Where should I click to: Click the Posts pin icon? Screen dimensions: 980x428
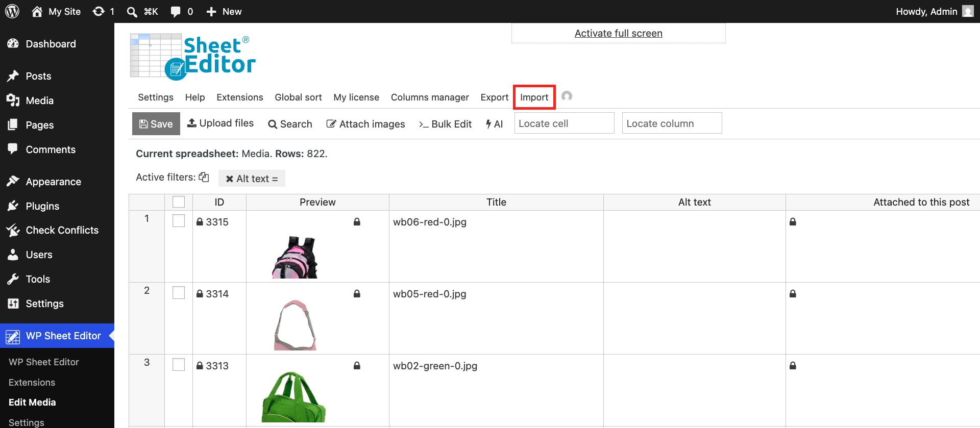tap(13, 76)
